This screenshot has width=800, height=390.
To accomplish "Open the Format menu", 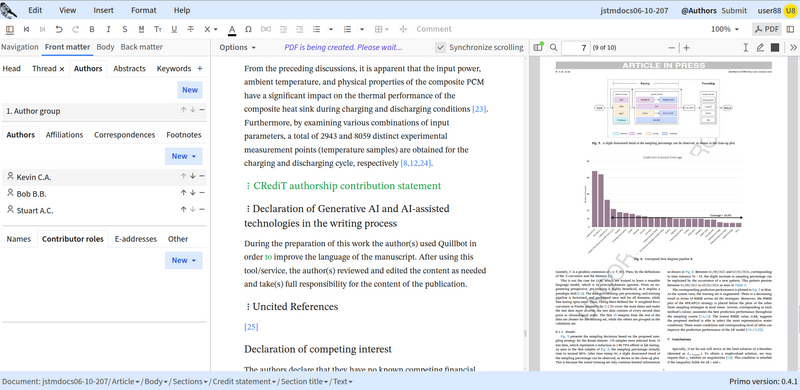I will [144, 10].
